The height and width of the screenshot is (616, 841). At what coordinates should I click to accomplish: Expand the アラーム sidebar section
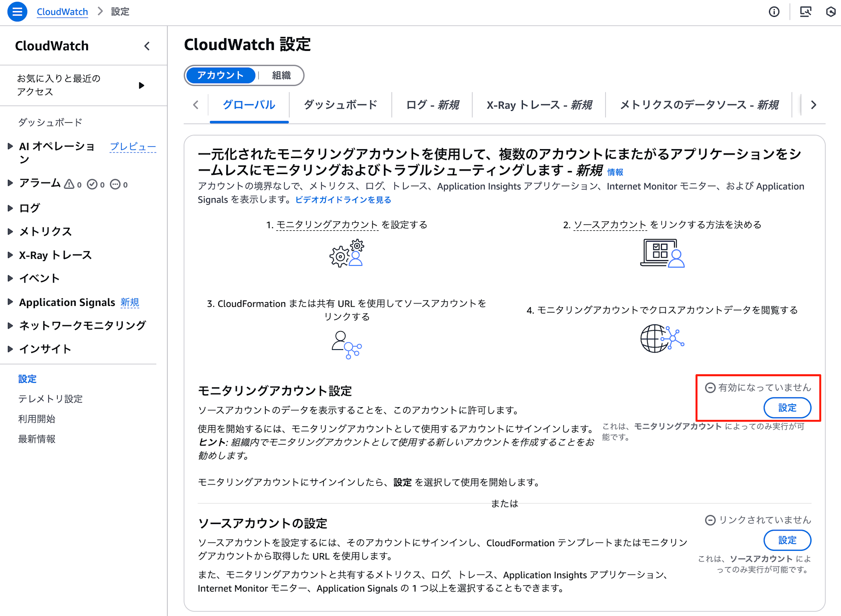tap(11, 183)
